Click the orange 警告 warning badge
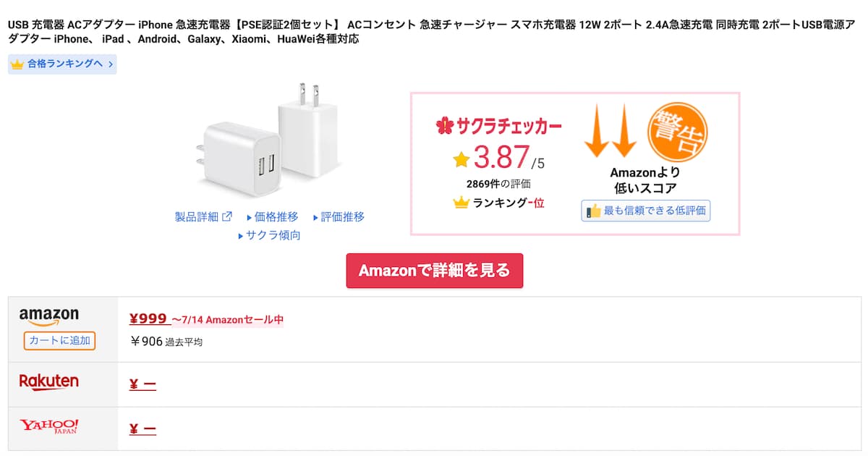This screenshot has width=868, height=456. (677, 133)
